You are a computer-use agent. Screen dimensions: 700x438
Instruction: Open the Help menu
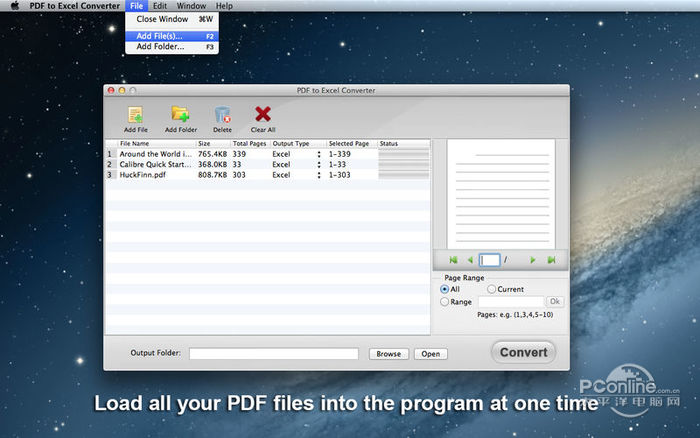[224, 6]
